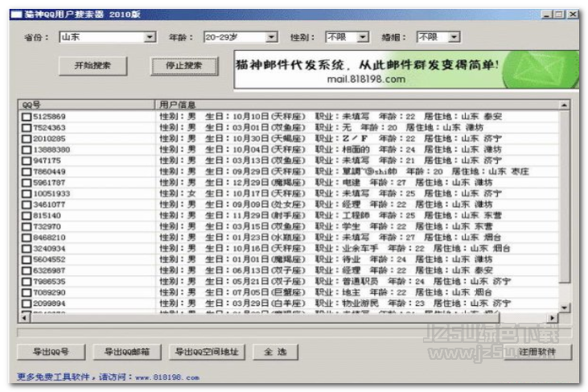588x392 pixels.
Task: Open the www.818198.com link
Action: [x=167, y=378]
